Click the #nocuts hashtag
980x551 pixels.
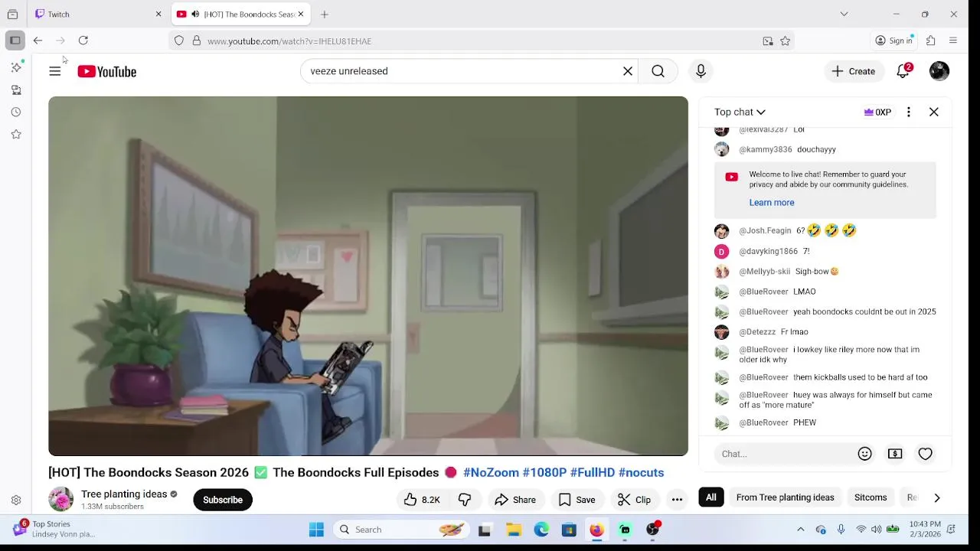[641, 473]
